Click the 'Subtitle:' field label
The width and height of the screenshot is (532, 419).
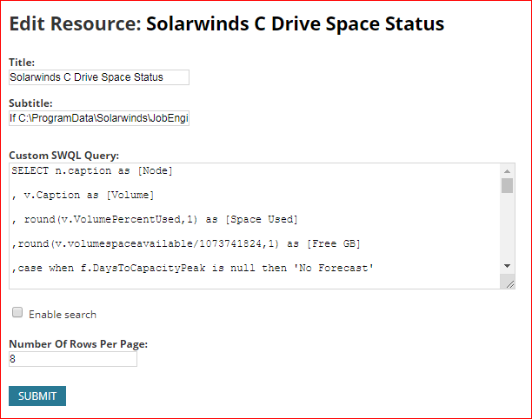coord(30,103)
